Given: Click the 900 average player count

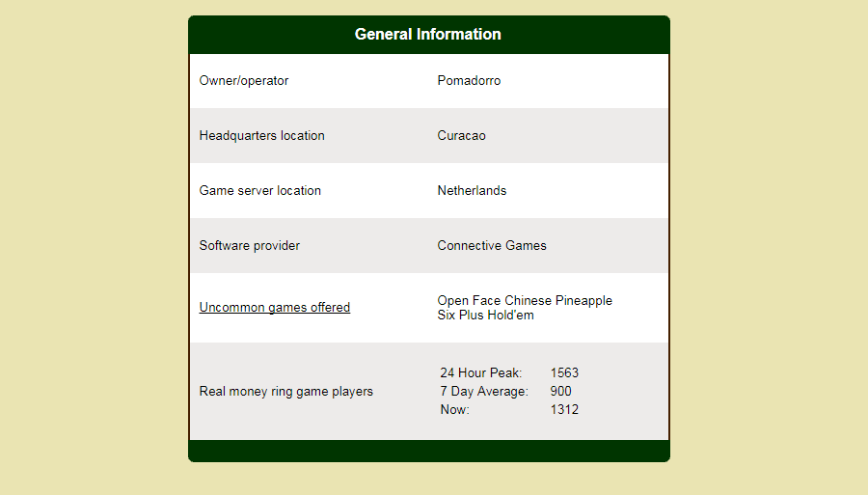Looking at the screenshot, I should point(560,392).
